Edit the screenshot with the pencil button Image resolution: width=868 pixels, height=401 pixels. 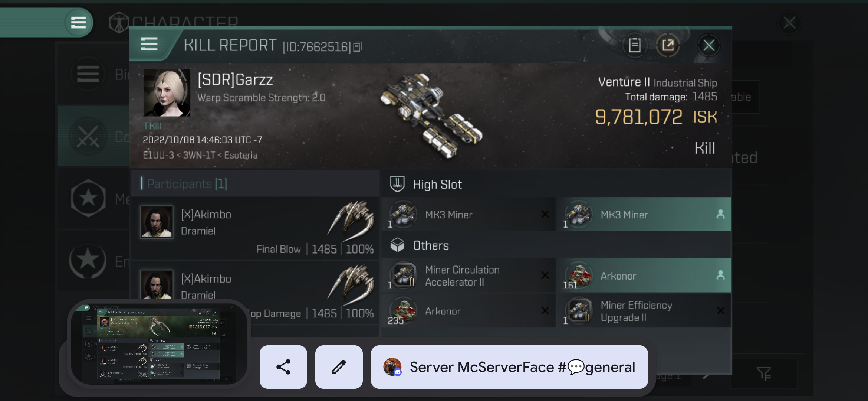point(339,367)
